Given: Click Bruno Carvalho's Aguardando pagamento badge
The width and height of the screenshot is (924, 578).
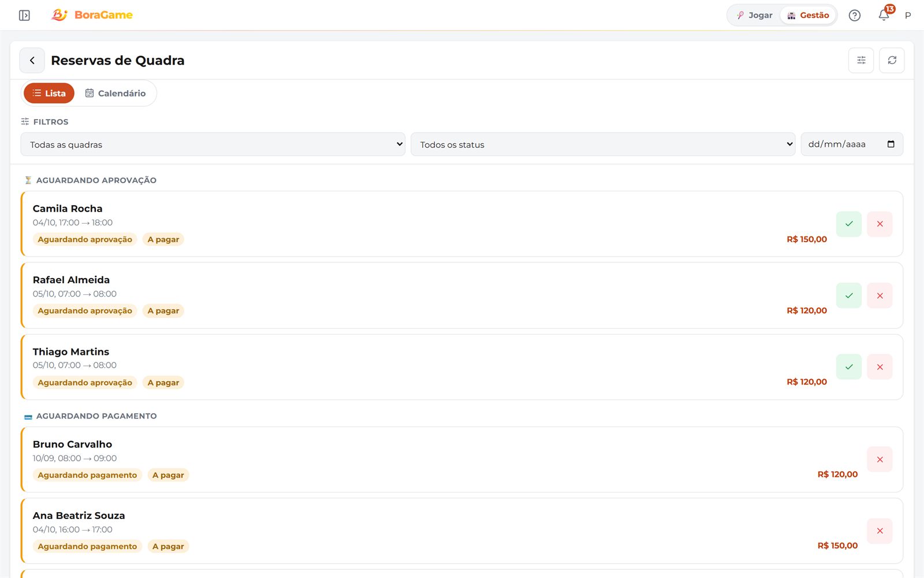Looking at the screenshot, I should [87, 475].
